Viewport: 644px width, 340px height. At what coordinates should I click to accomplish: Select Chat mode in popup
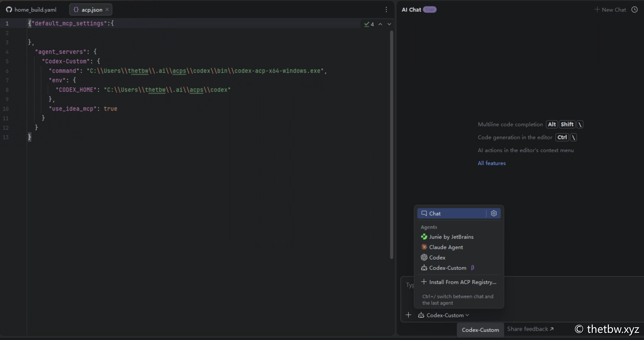tap(451, 213)
